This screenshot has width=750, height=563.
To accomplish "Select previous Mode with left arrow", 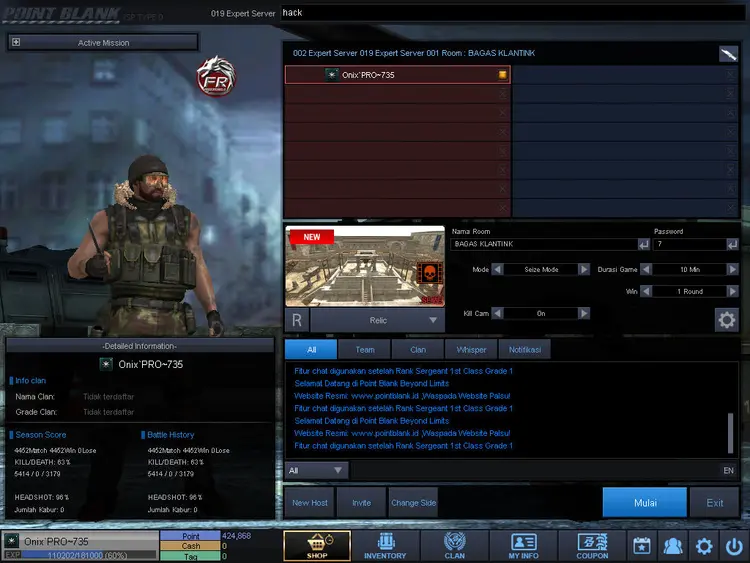I will [497, 269].
